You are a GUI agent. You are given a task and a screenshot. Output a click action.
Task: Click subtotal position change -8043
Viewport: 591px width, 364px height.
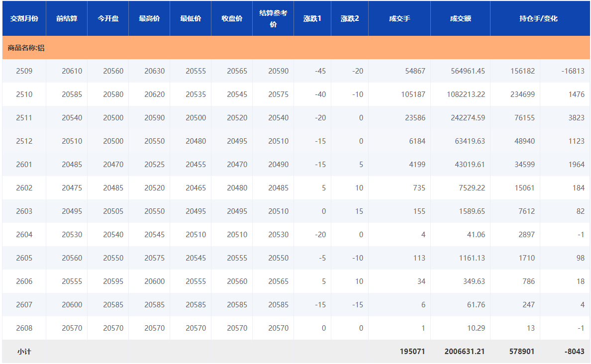(x=574, y=352)
